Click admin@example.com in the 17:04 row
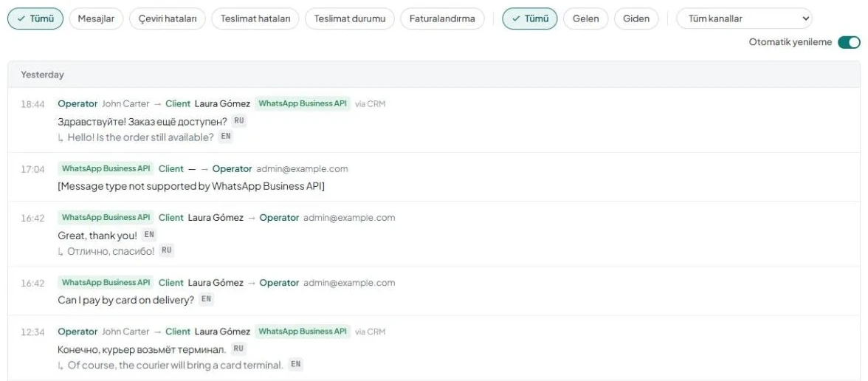Screen dimensions: 868x381 click(x=303, y=169)
